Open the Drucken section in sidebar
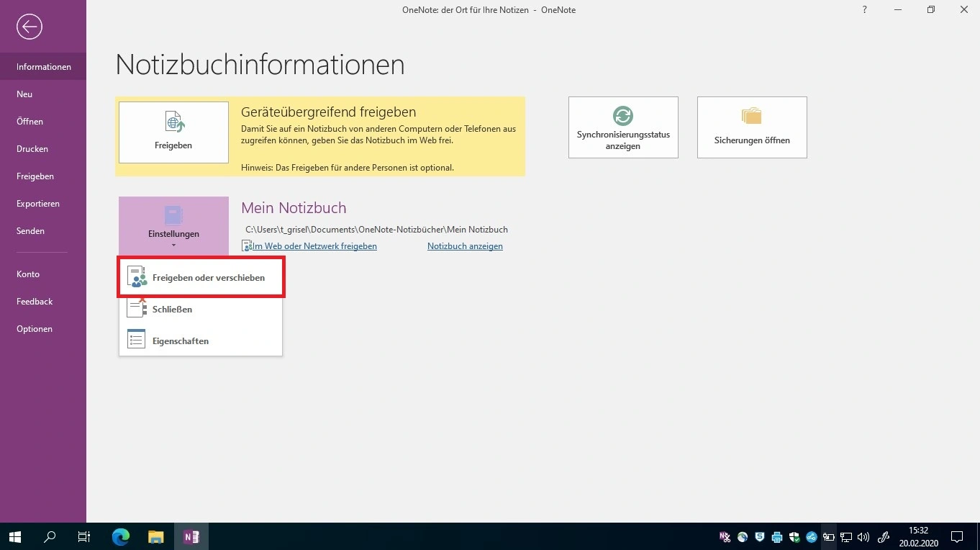980x550 pixels. [x=32, y=149]
